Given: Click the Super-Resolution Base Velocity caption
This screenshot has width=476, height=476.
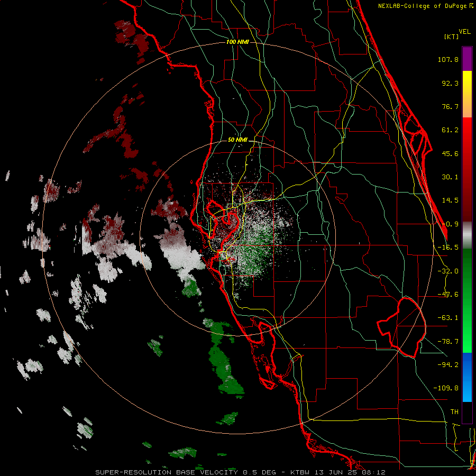Looking at the screenshot, I should [241, 472].
